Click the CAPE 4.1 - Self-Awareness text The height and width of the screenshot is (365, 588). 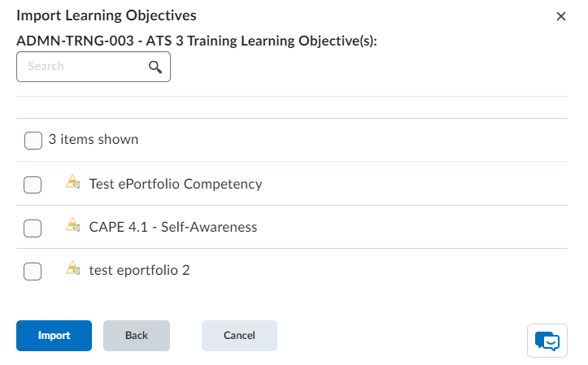pyautogui.click(x=173, y=227)
